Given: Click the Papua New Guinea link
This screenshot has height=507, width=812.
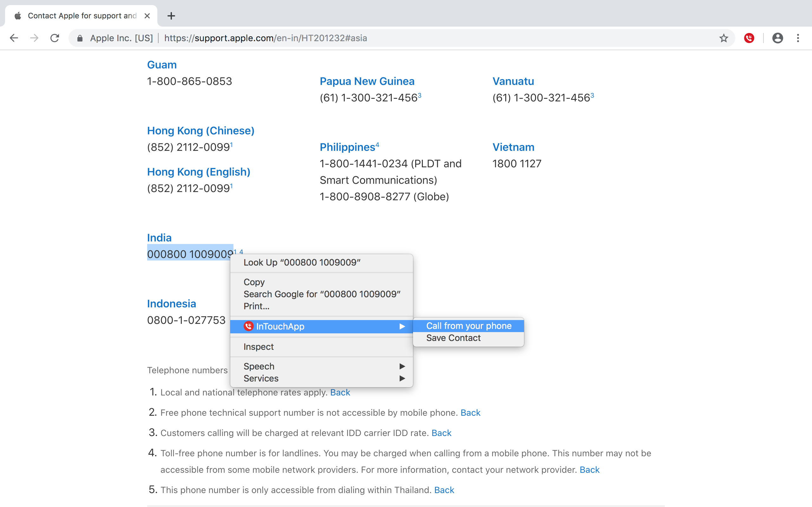Looking at the screenshot, I should (x=367, y=81).
